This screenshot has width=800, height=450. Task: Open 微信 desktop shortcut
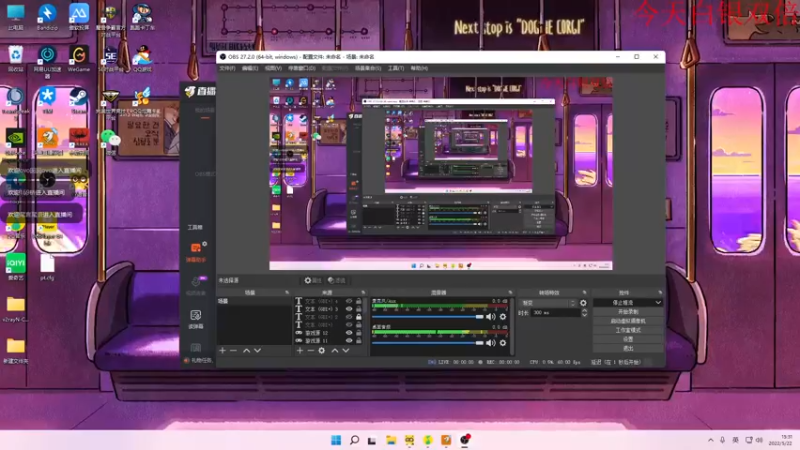pos(110,141)
